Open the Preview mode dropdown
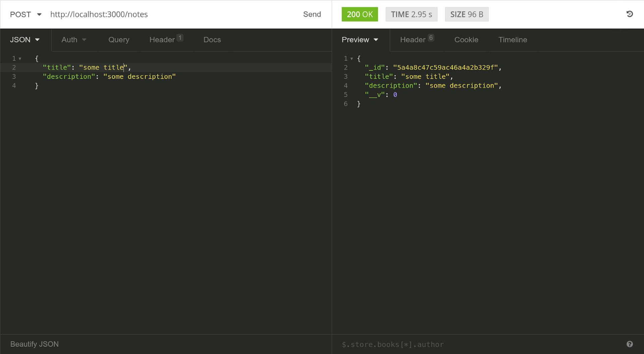 360,40
